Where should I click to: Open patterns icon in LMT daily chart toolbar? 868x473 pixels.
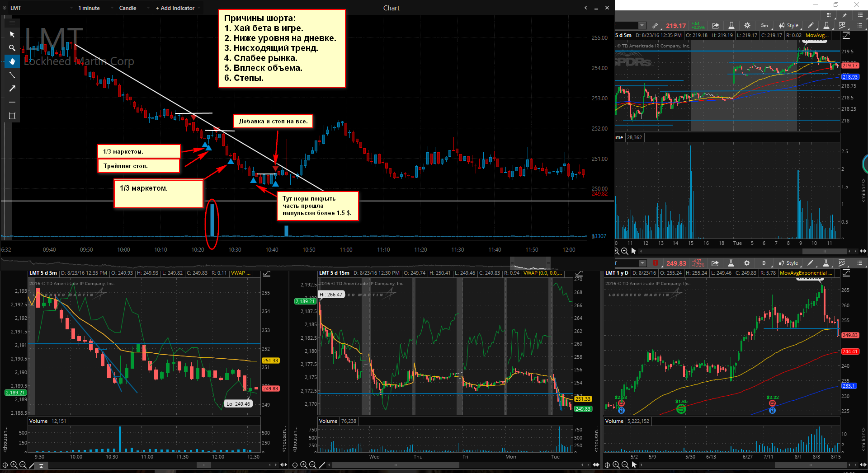842,263
